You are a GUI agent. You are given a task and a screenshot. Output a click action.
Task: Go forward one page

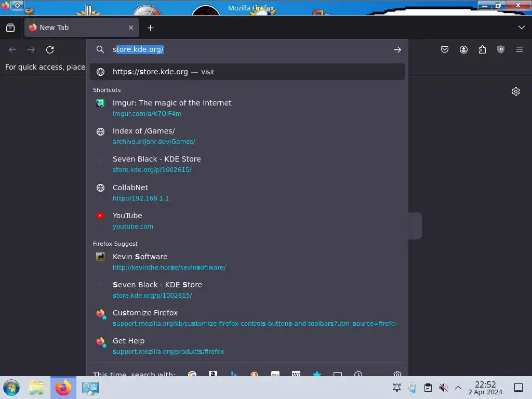pyautogui.click(x=31, y=50)
